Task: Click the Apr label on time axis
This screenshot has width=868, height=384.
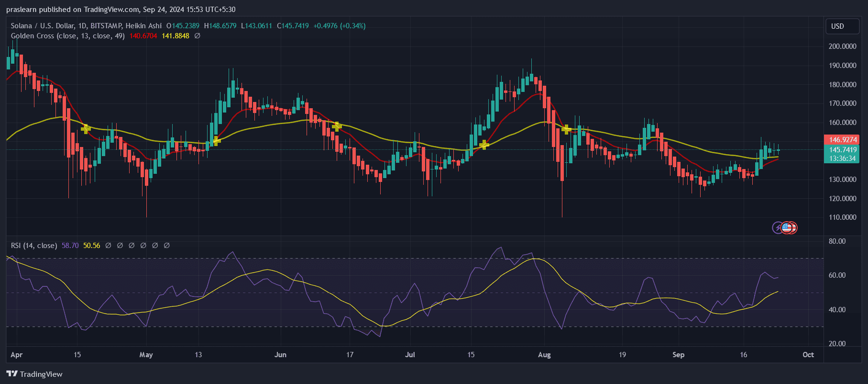Action: pyautogui.click(x=16, y=355)
